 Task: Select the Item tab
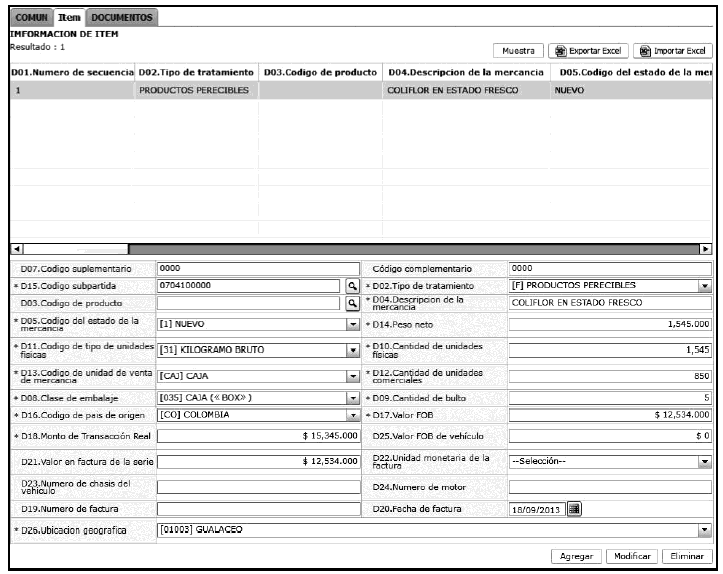click(69, 18)
